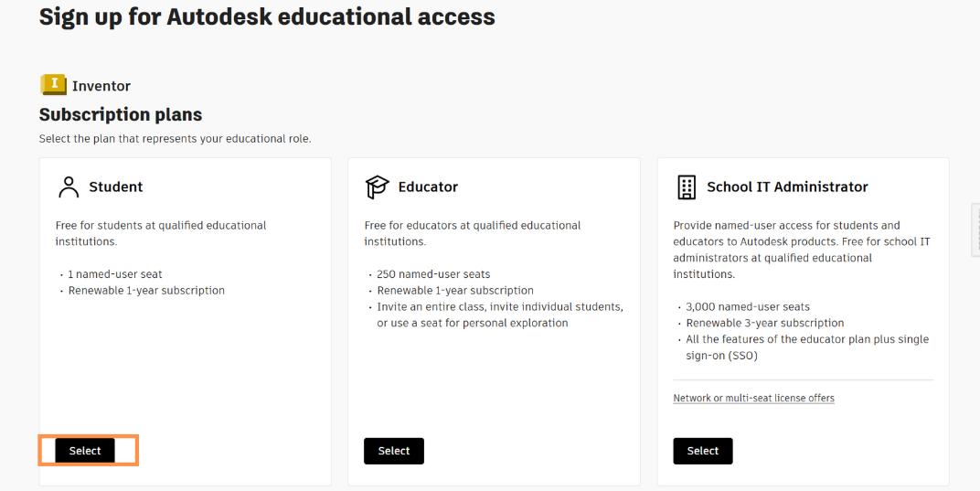Click the Subscription plans heading
This screenshot has width=980, height=491.
(120, 114)
